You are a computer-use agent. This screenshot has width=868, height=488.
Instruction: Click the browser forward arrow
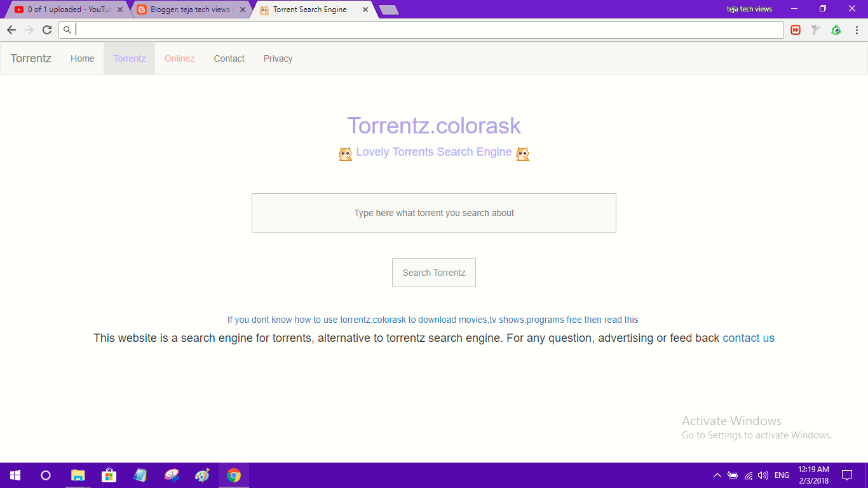point(29,30)
